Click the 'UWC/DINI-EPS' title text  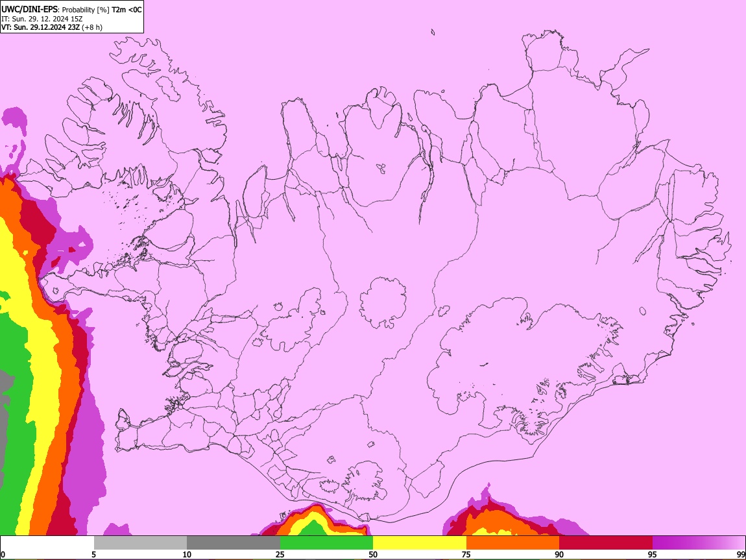coord(29,10)
